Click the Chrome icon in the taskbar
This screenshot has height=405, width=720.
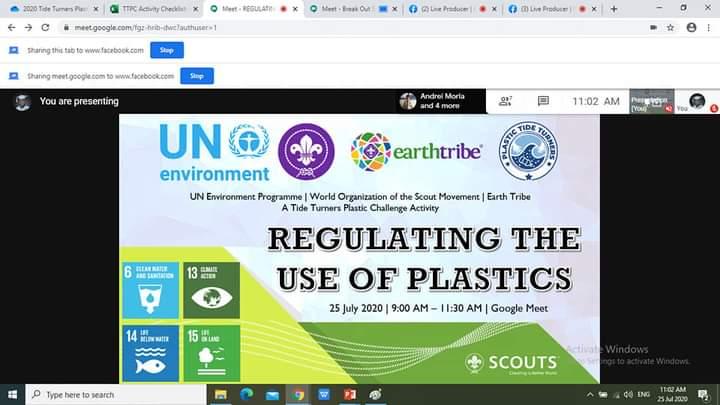click(298, 394)
